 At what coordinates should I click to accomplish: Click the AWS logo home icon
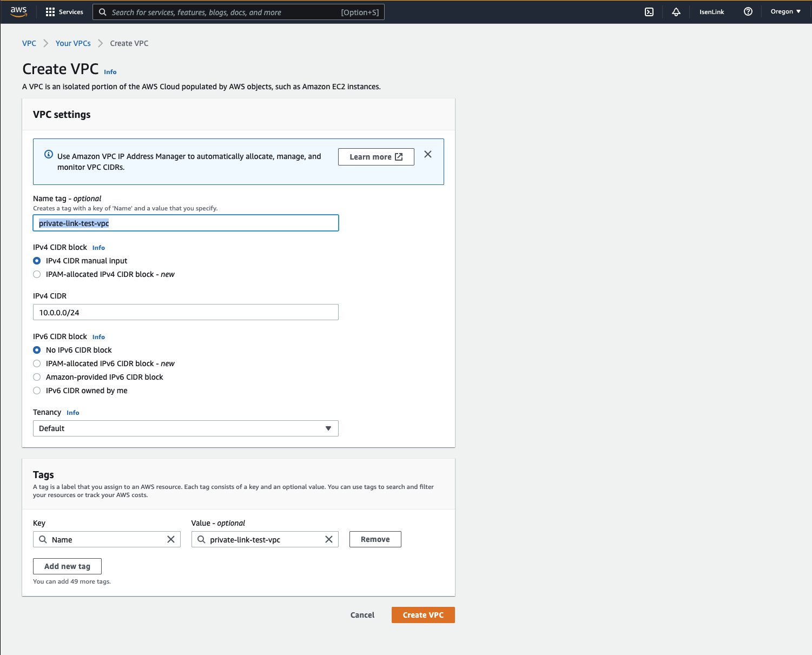[18, 11]
